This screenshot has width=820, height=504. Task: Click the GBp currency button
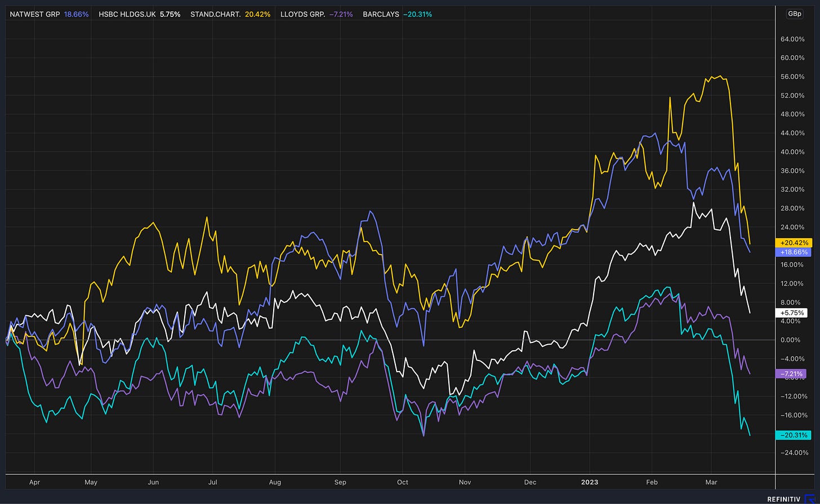coord(795,14)
